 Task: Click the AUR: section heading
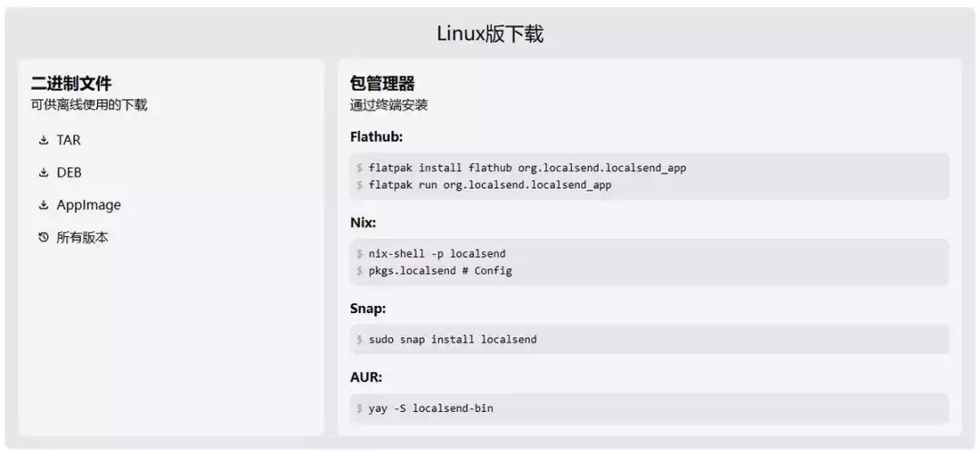[367, 378]
